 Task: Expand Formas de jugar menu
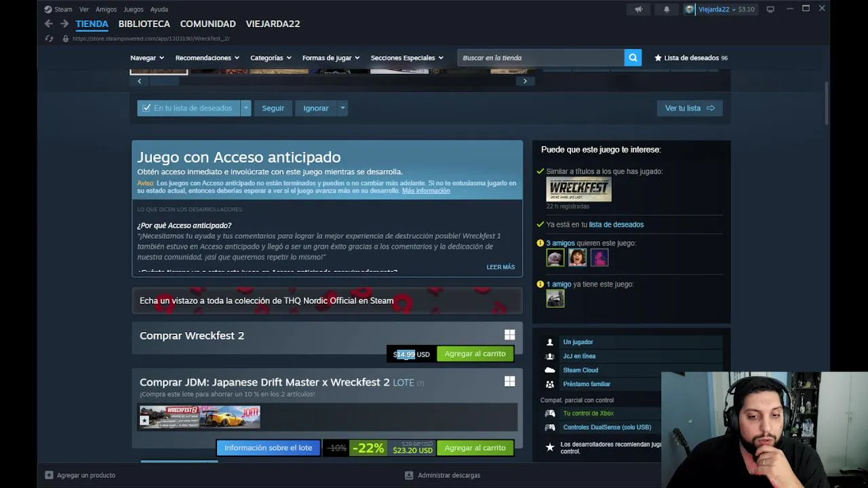click(x=331, y=58)
